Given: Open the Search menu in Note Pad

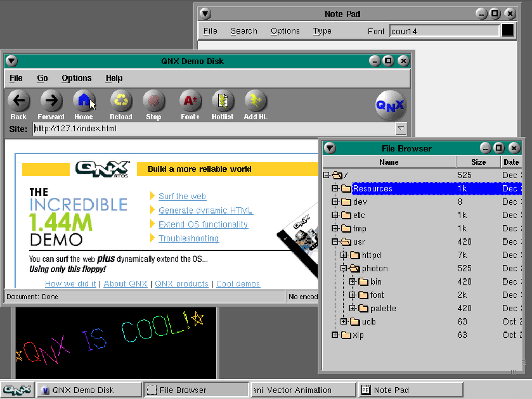Looking at the screenshot, I should 244,31.
